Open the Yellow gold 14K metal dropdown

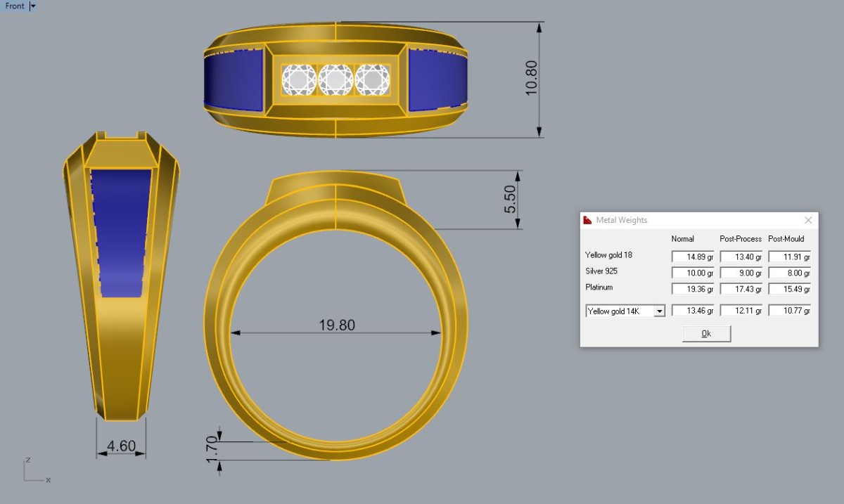click(x=625, y=311)
